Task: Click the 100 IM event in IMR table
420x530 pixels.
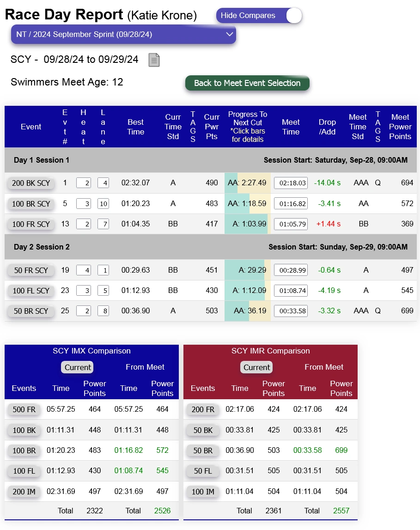Action: 203,492
